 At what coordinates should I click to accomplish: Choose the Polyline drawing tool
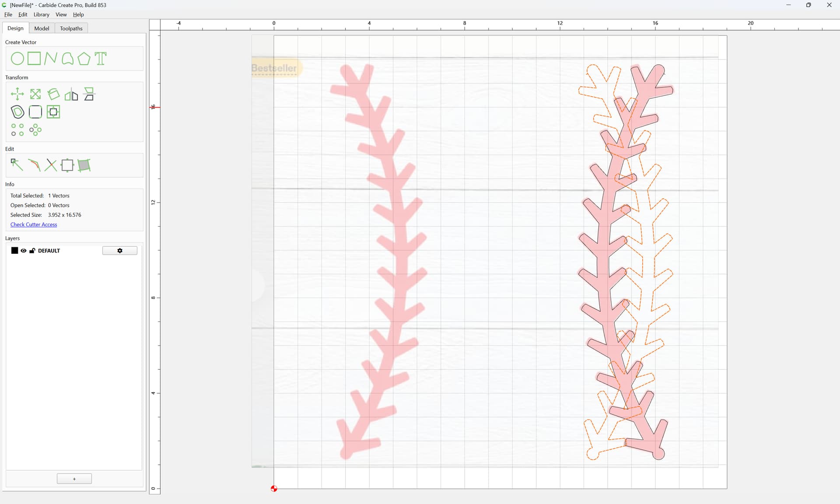coord(51,59)
